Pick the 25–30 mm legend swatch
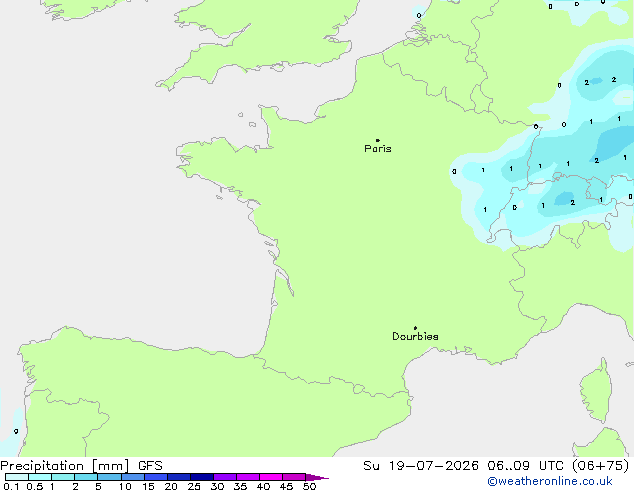 202,477
